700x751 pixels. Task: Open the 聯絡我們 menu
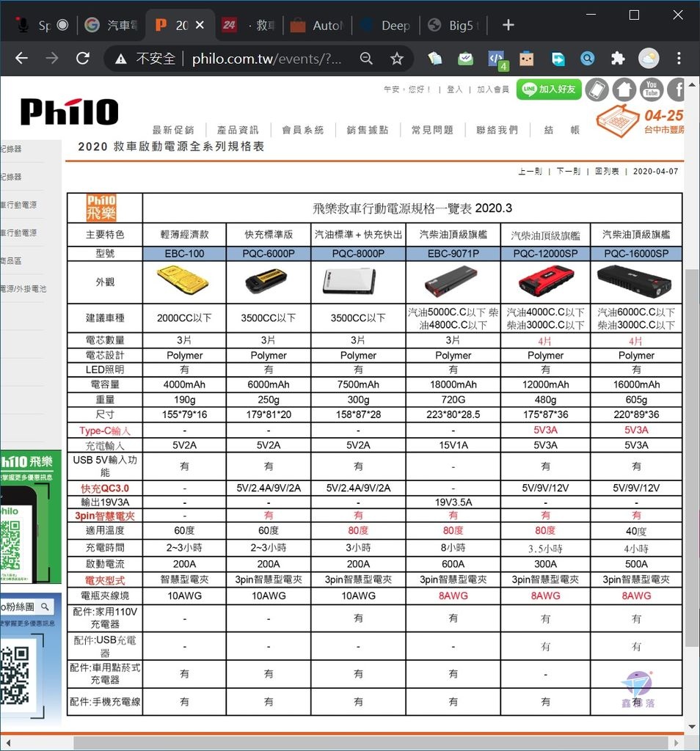(497, 130)
